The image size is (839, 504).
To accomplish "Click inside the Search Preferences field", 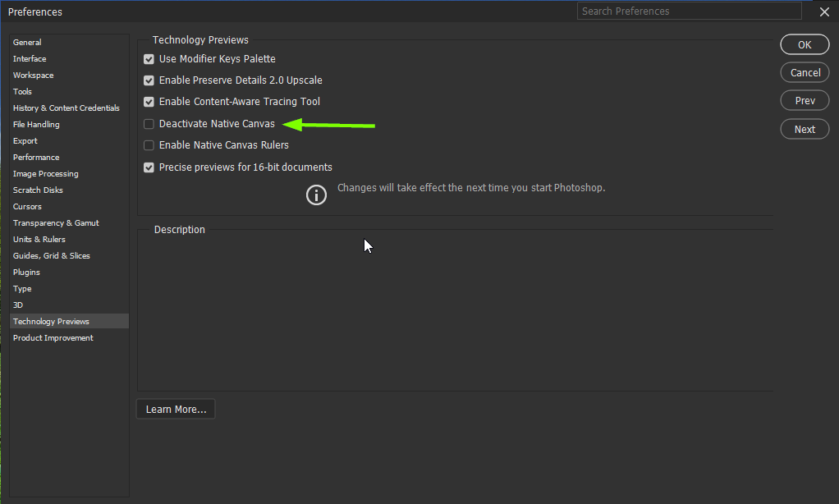I will (689, 11).
